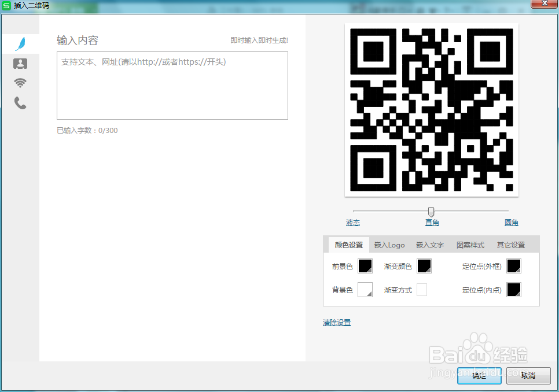Switch to the 颜色设置 tab

(x=349, y=245)
